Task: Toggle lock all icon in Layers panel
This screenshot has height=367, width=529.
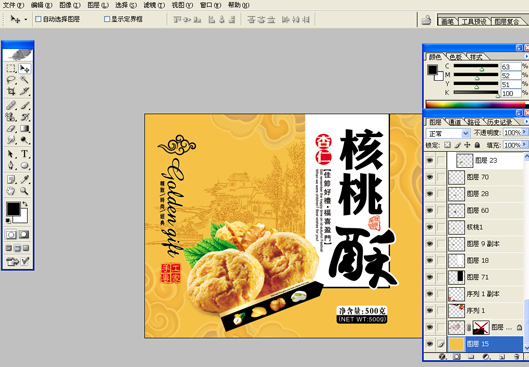Action: click(x=477, y=145)
